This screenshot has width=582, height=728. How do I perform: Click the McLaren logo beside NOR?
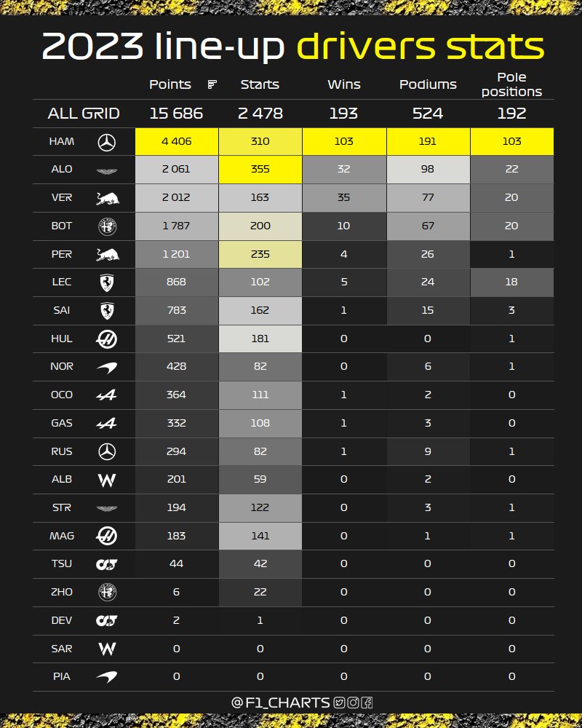point(107,367)
